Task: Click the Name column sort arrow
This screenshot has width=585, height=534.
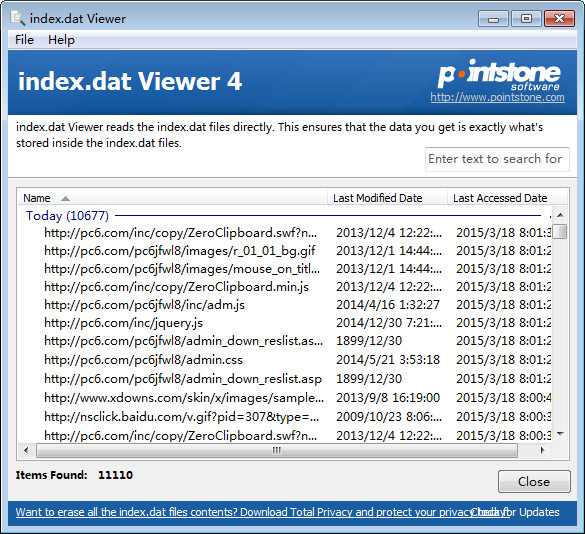Action: [x=65, y=199]
